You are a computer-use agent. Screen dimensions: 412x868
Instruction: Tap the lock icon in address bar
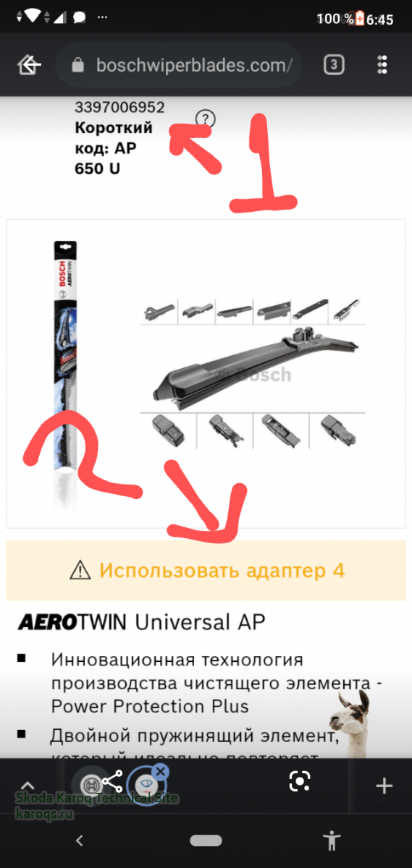click(x=78, y=66)
